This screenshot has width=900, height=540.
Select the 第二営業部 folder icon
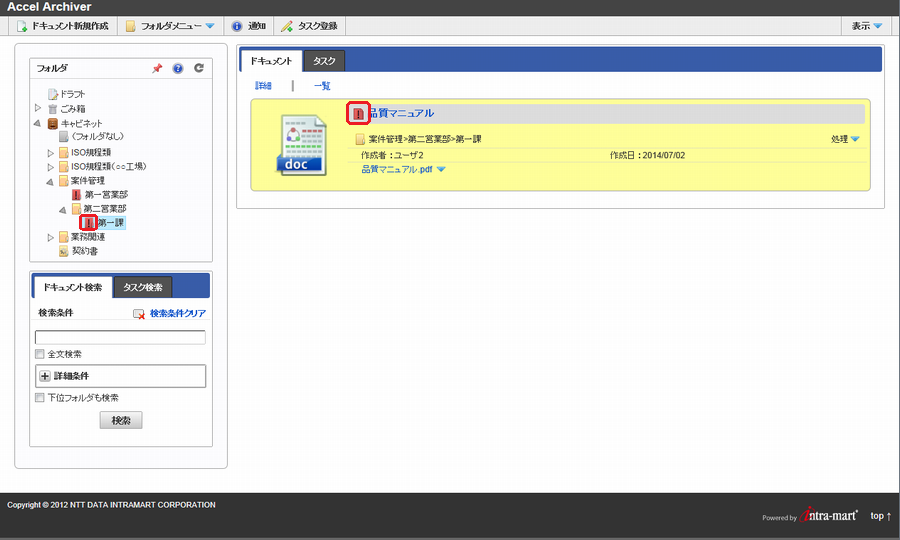pyautogui.click(x=76, y=208)
